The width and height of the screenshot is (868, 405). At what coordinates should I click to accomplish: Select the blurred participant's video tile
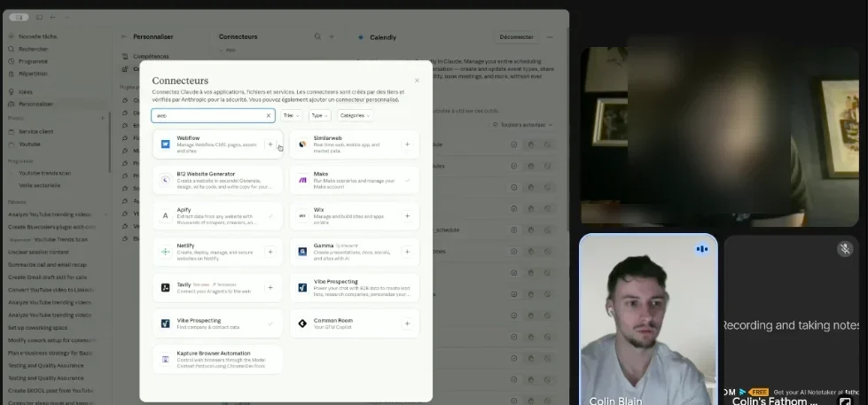(x=719, y=136)
